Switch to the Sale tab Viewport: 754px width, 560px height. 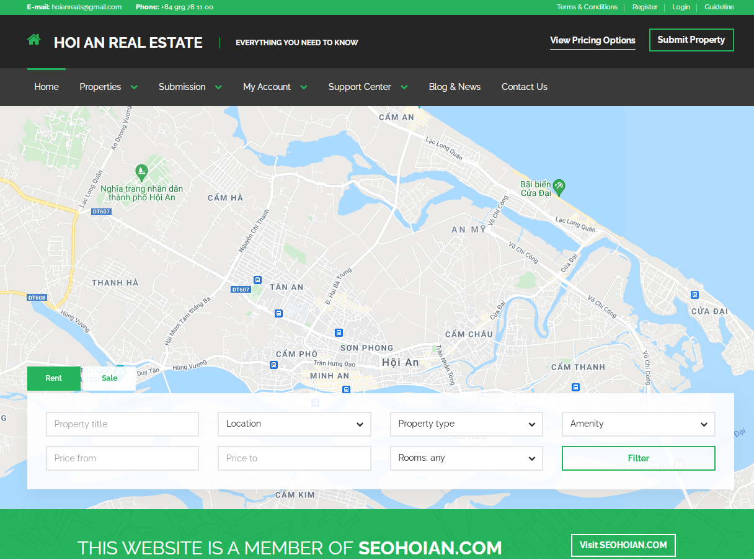[109, 378]
